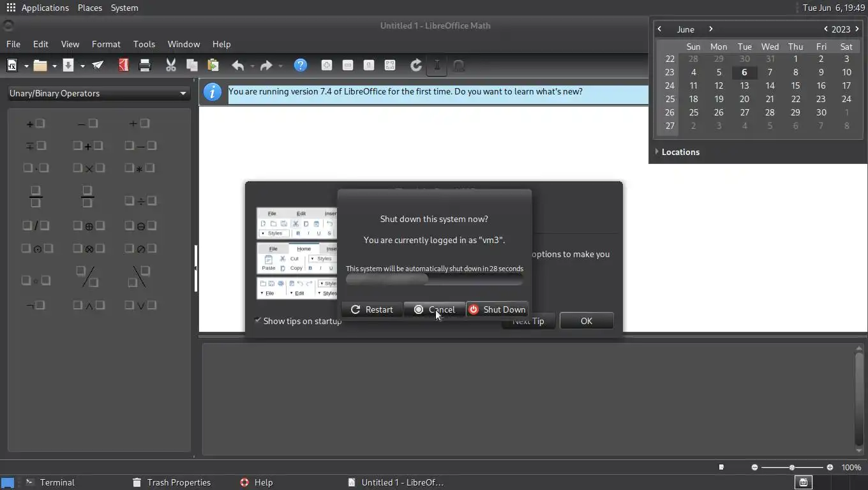The image size is (868, 490).
Task: Go to next month in calendar
Action: pos(710,29)
